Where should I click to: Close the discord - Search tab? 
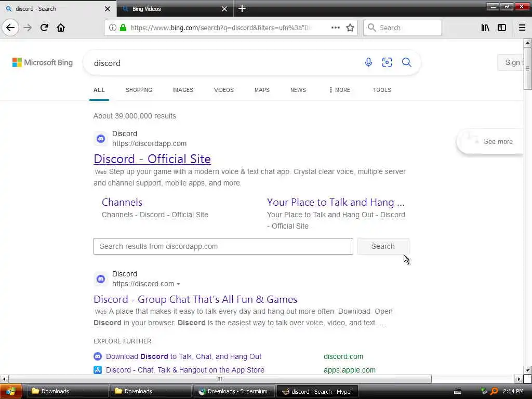point(108,9)
